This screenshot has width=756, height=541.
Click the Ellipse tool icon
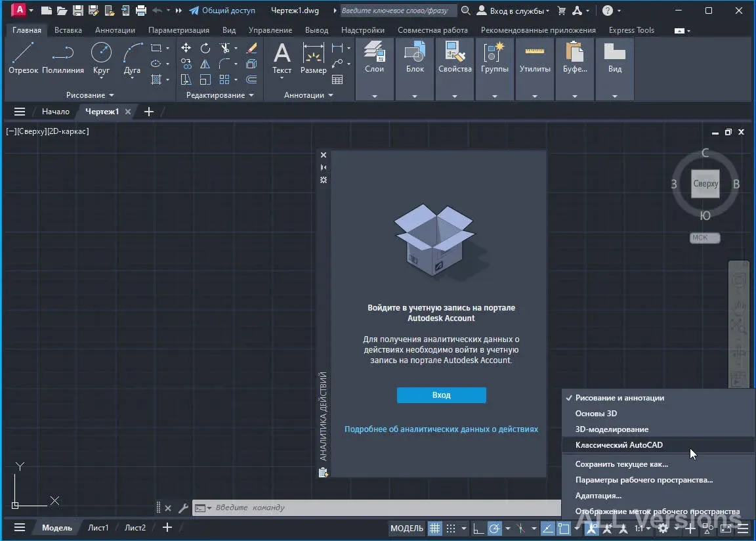tap(156, 64)
